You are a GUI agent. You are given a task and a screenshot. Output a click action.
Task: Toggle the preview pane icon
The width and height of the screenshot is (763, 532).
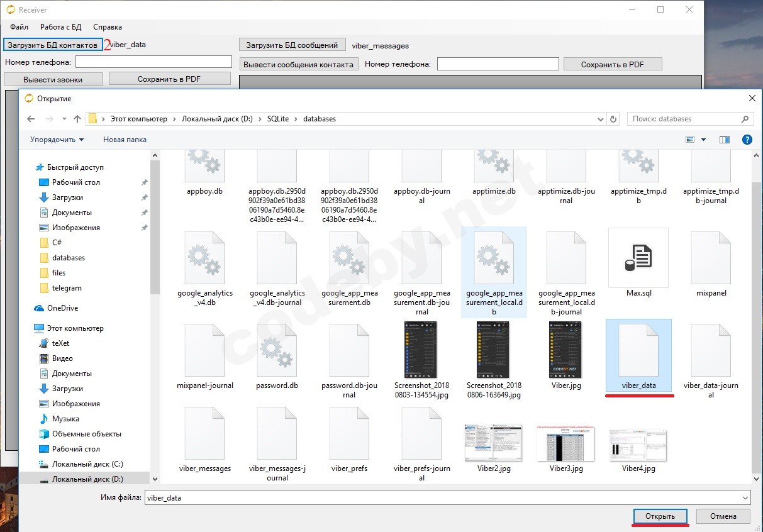(x=725, y=140)
